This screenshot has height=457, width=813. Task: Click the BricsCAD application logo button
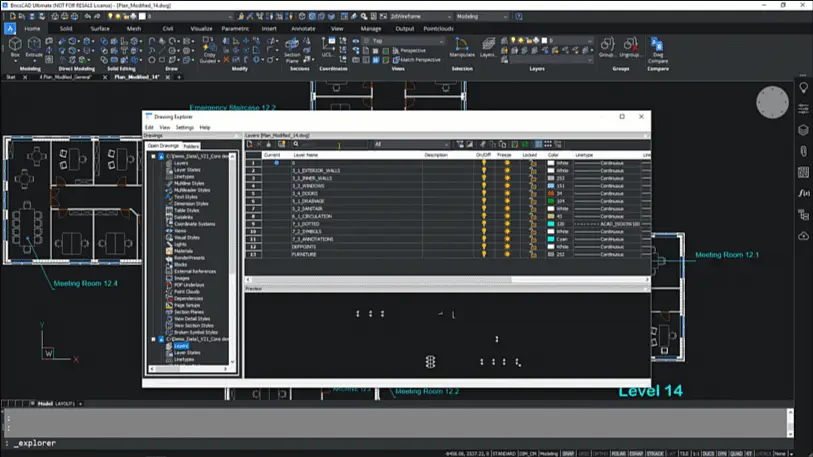coord(10,29)
